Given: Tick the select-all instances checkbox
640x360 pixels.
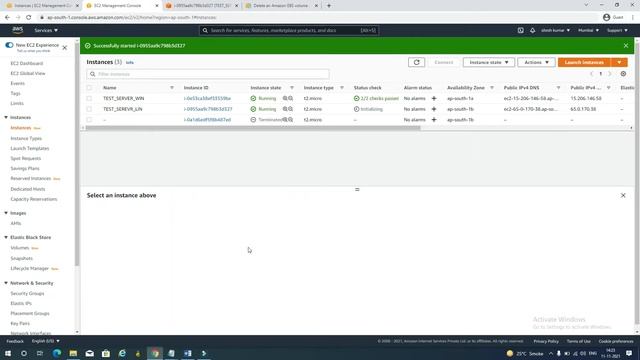Looking at the screenshot, I should 89,88.
